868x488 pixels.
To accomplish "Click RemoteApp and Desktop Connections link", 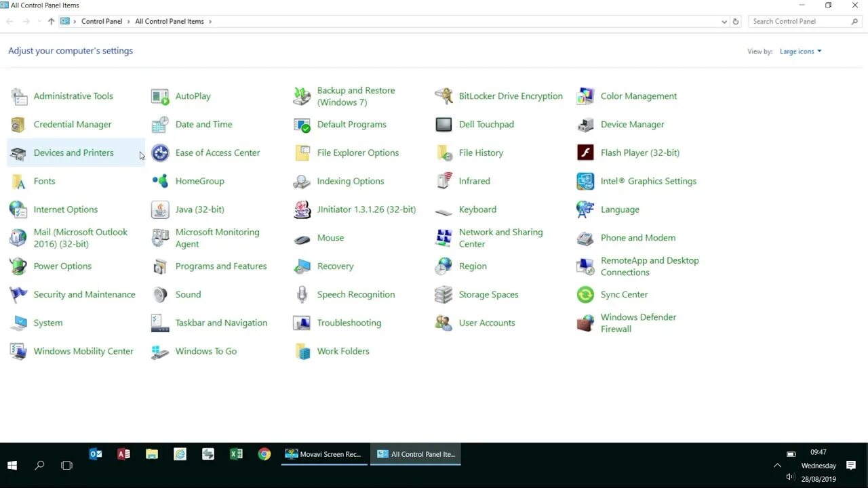I will [650, 266].
